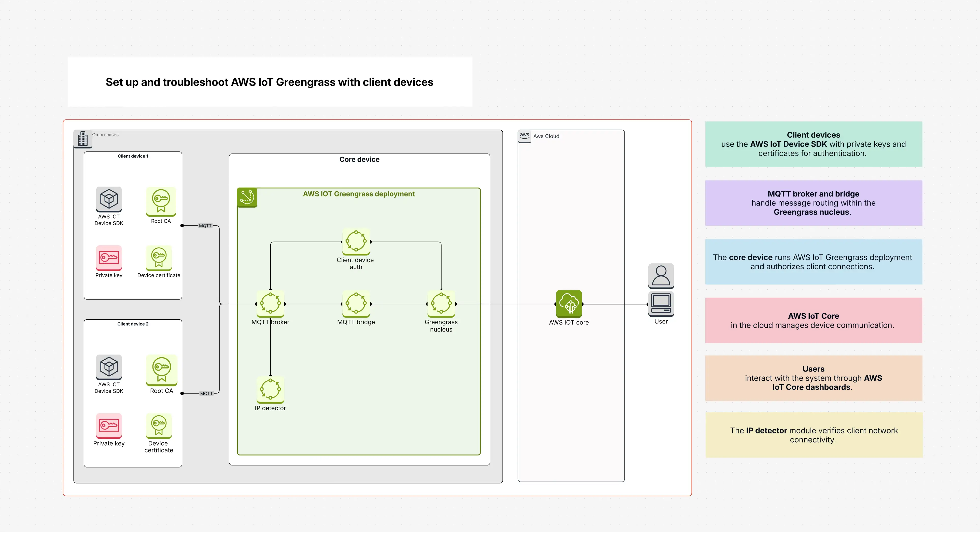Select the On premises building icon
Screen dimensions: 980x551
coord(82,139)
